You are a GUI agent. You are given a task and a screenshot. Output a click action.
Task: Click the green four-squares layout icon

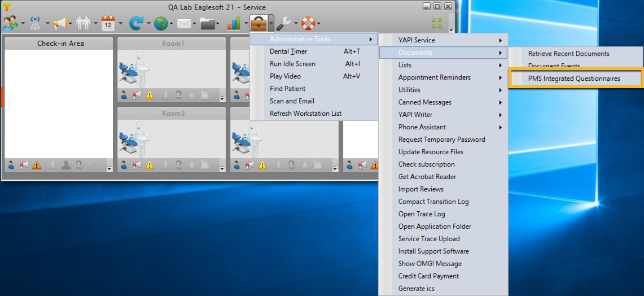coord(437,23)
